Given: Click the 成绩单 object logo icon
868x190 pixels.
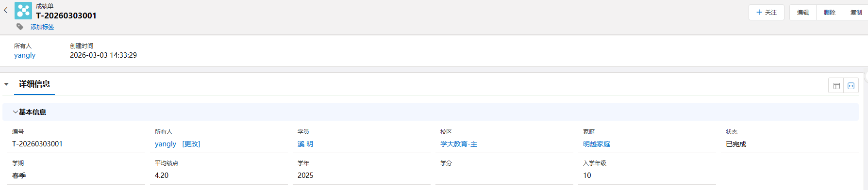Looking at the screenshot, I should [23, 11].
